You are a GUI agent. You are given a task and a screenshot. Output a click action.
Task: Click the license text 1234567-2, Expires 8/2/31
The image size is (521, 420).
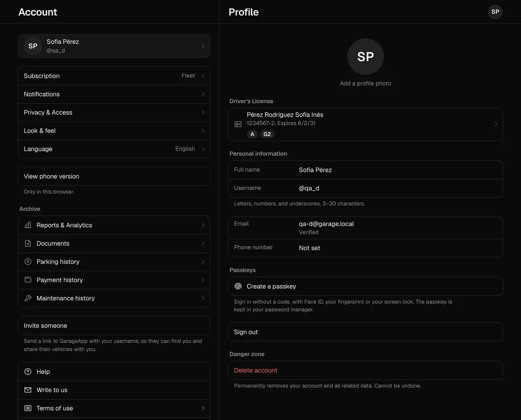[281, 123]
